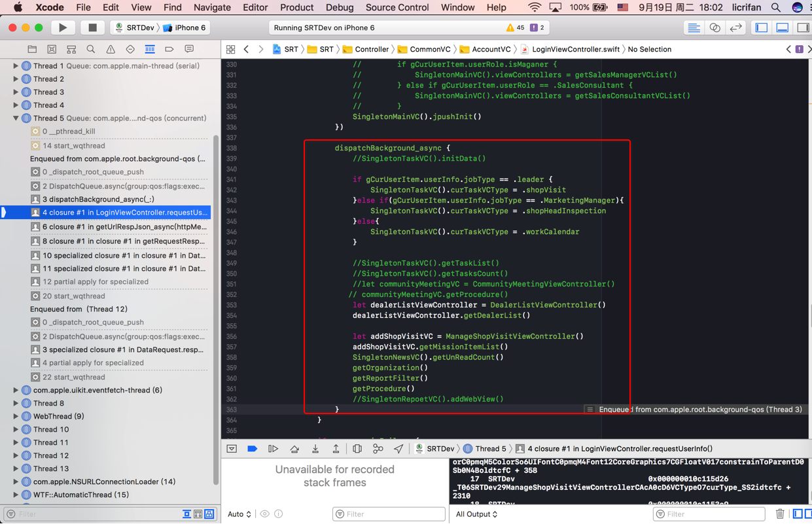Toggle the bottom debug area panel
812x524 pixels.
tap(783, 27)
